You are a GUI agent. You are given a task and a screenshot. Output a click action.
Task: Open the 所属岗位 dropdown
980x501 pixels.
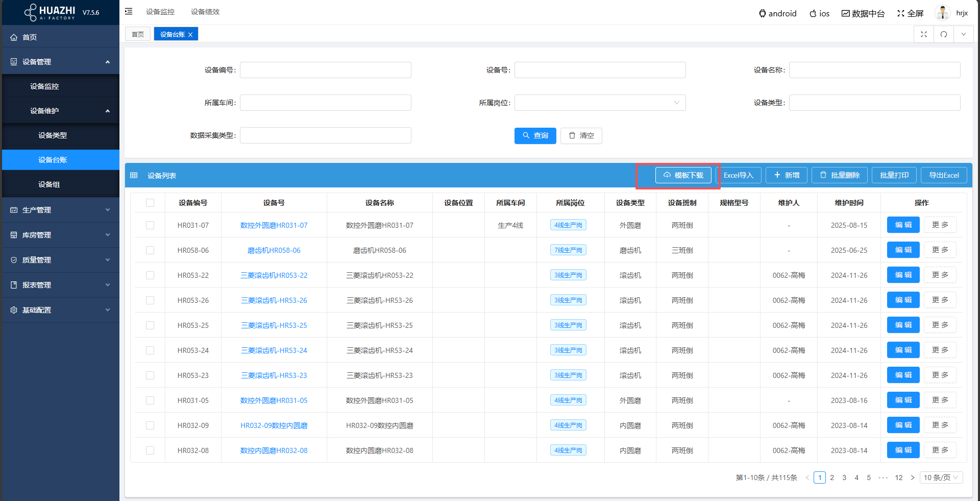(600, 103)
